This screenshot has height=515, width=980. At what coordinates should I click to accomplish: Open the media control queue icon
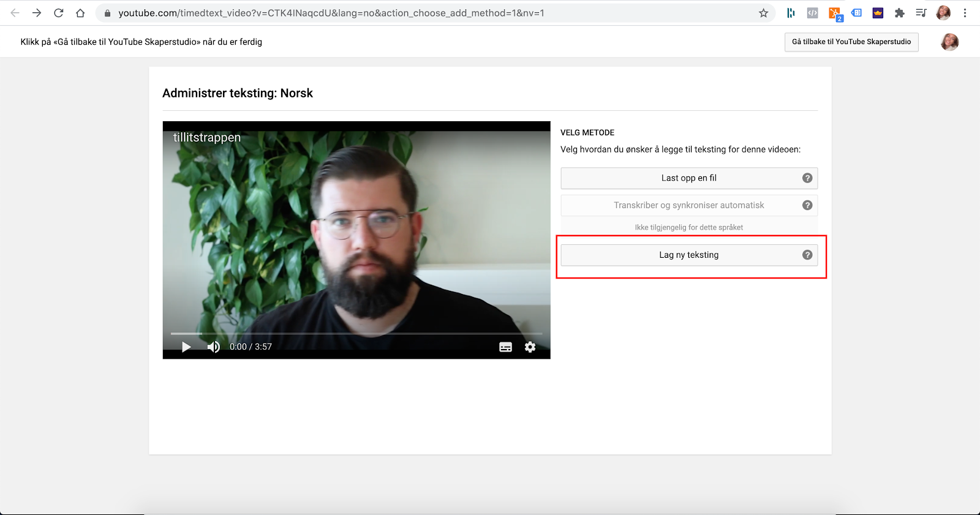[x=921, y=13]
